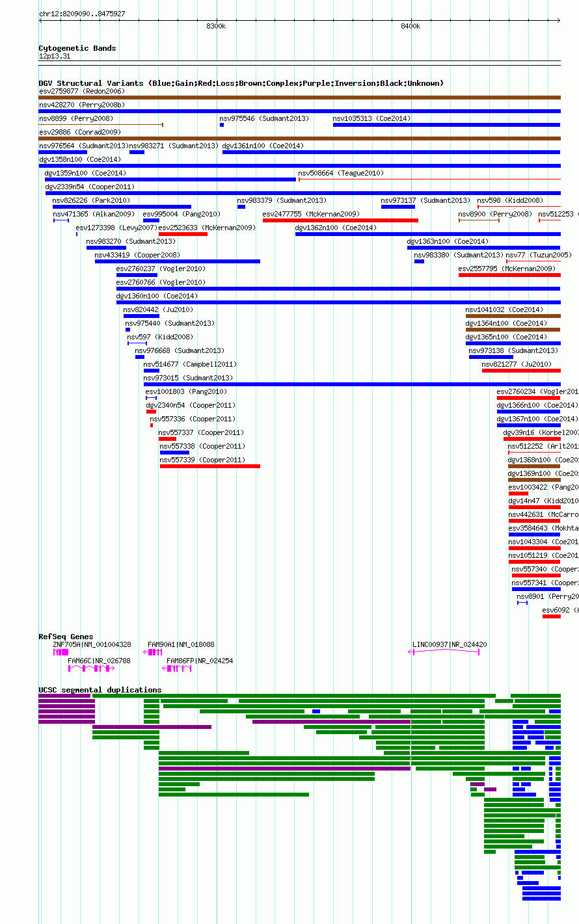
Task: Click the LINC00937|NR_024420 gene label
Action: pyautogui.click(x=450, y=644)
